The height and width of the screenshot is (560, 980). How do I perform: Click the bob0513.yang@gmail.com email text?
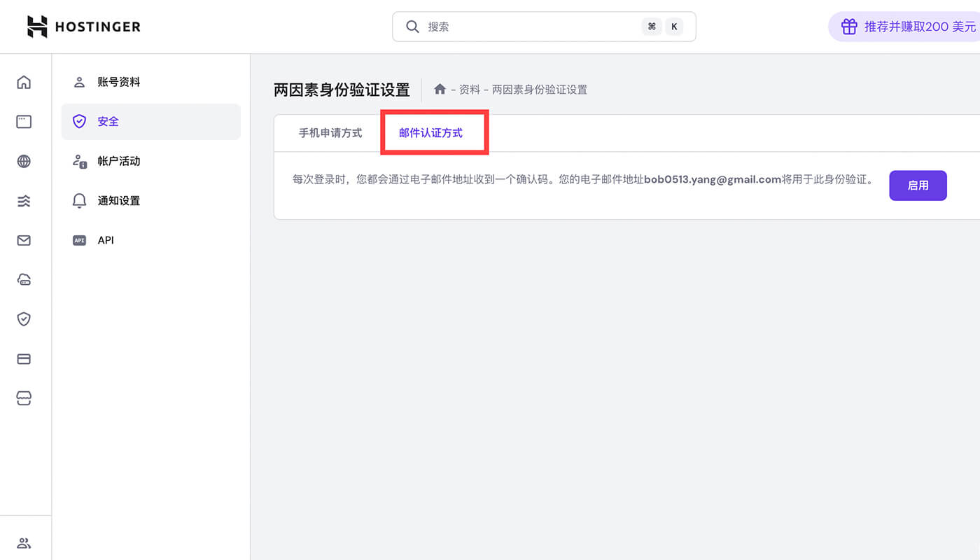point(713,179)
